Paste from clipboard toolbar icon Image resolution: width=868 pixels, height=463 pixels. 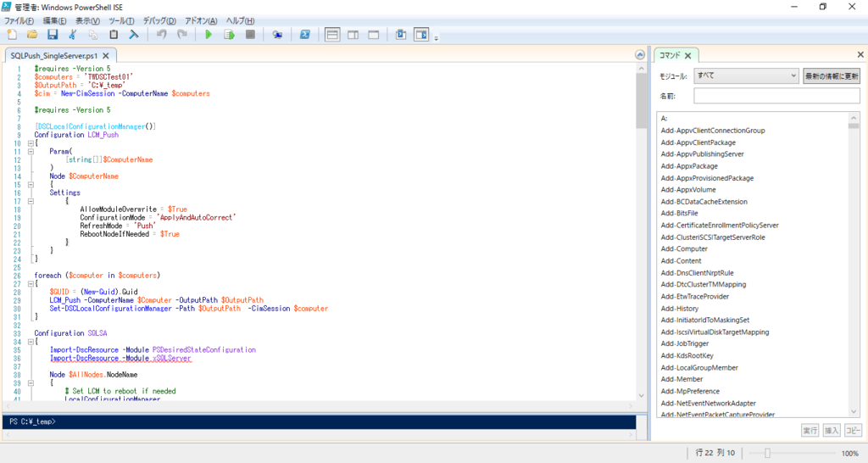[x=114, y=35]
